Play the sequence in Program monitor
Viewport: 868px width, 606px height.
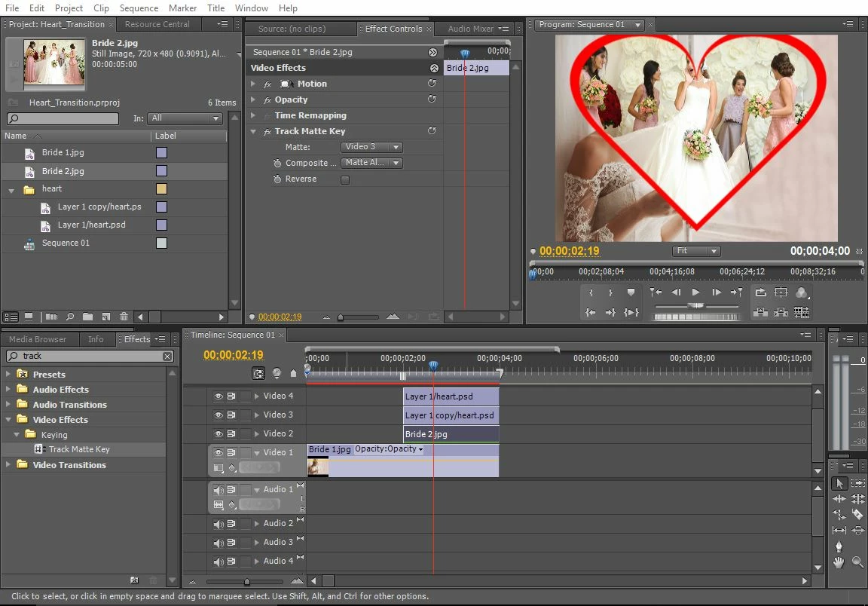(696, 292)
